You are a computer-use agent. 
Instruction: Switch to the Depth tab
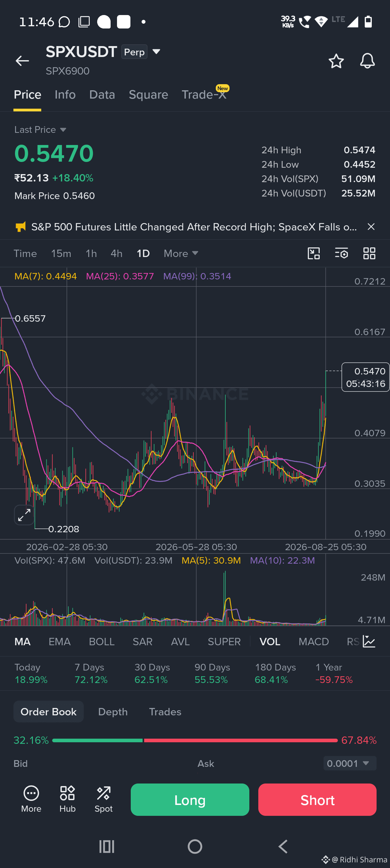click(x=113, y=712)
